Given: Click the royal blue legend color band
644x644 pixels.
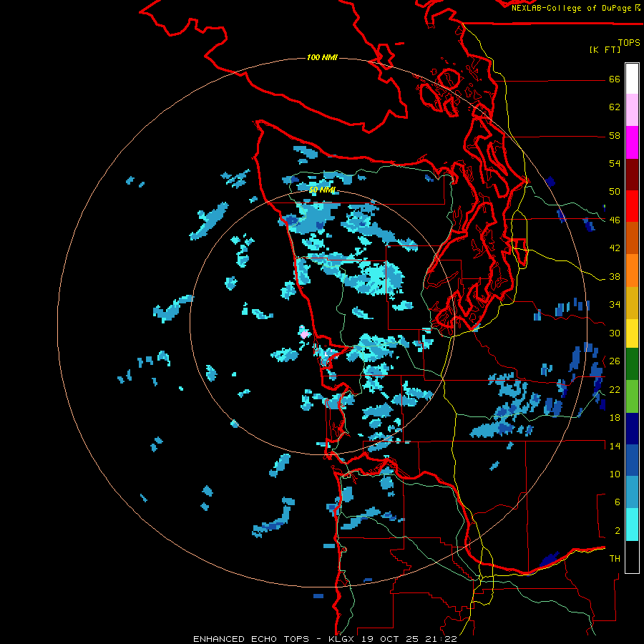Looking at the screenshot, I should click(632, 460).
